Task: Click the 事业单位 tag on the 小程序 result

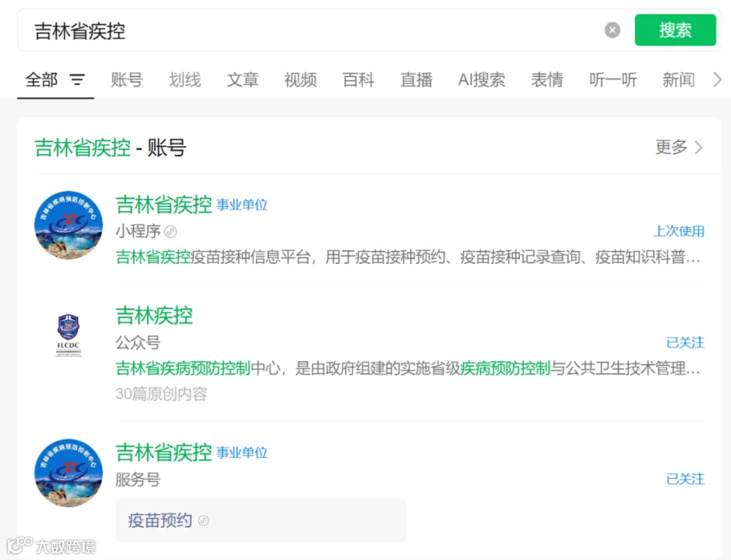Action: pos(242,205)
